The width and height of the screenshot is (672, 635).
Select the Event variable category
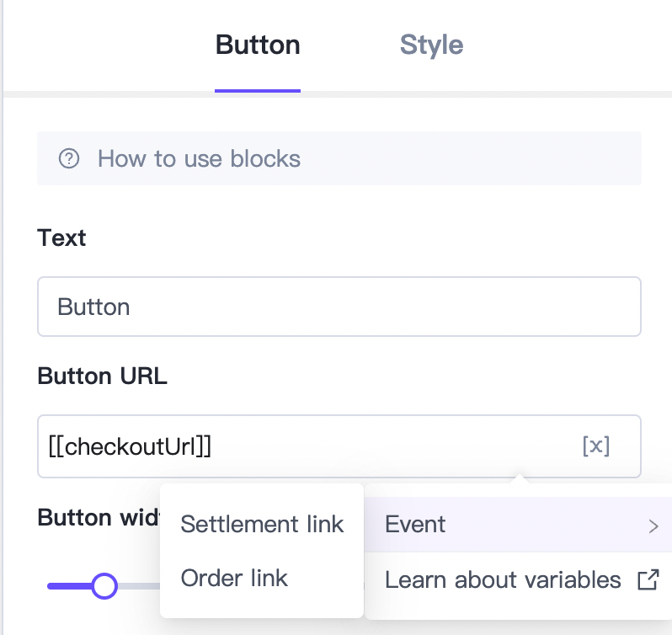416,525
